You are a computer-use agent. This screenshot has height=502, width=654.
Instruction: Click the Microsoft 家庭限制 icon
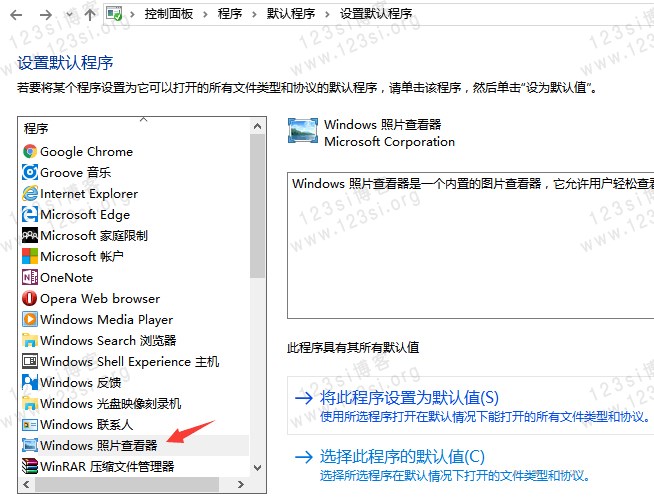point(30,235)
